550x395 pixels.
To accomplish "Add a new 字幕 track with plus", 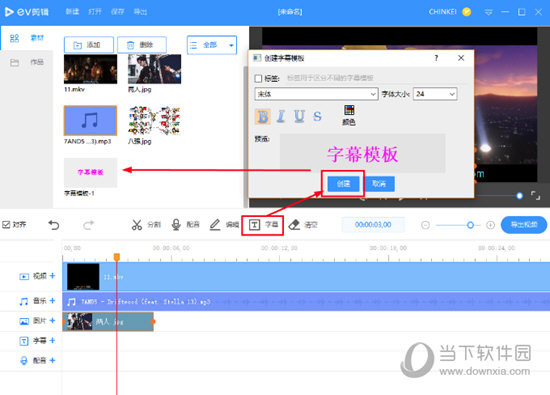I will pos(52,341).
